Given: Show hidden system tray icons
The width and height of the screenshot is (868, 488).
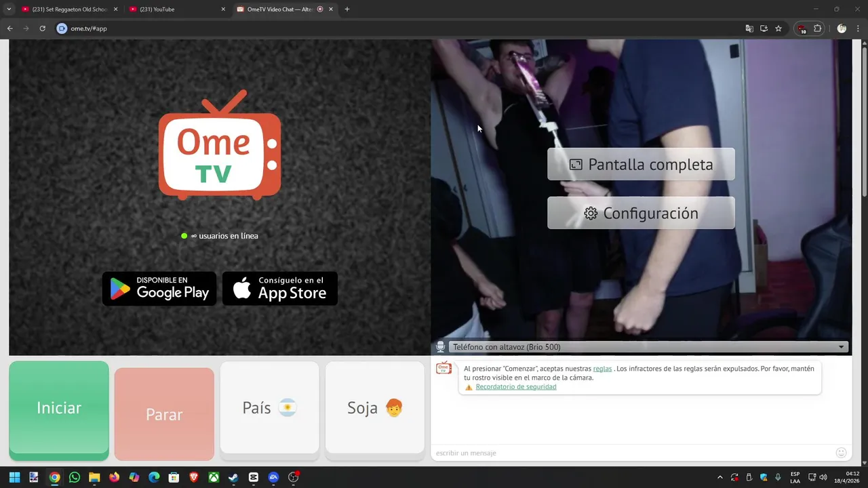Looking at the screenshot, I should coord(720,477).
